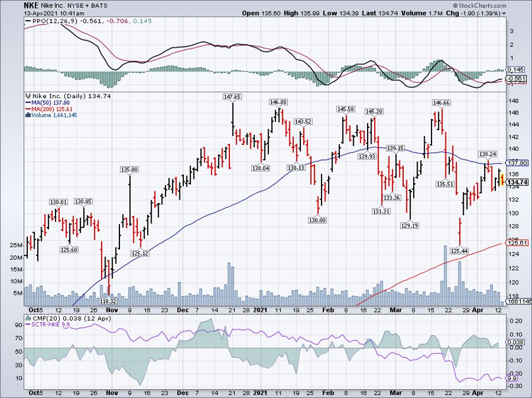Click the 'Open 135.60' value
The height and width of the screenshot is (398, 532).
[261, 13]
